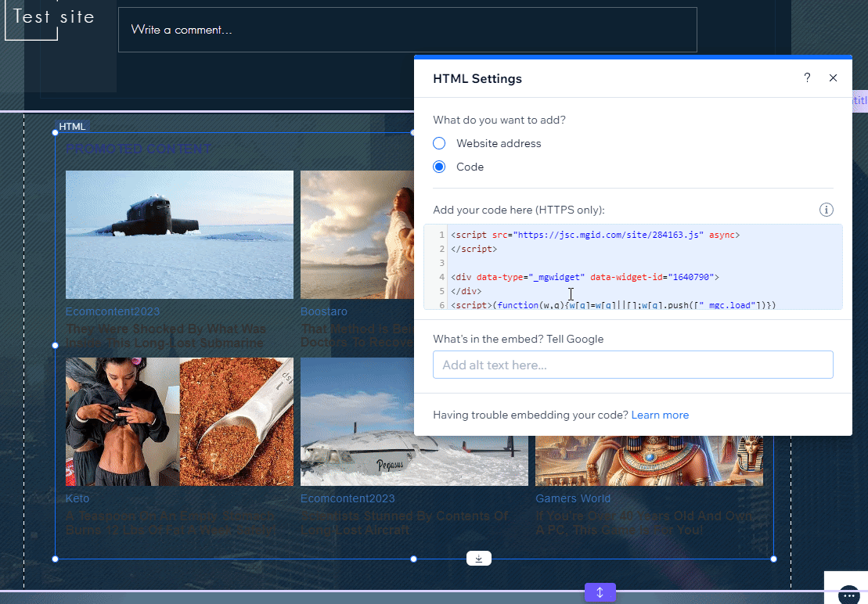Open the Pegasus snow-covered aircraft thumbnail

[414, 422]
